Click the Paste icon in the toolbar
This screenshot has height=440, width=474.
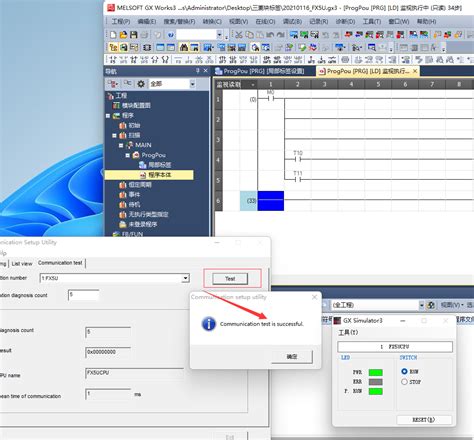pyautogui.click(x=259, y=35)
